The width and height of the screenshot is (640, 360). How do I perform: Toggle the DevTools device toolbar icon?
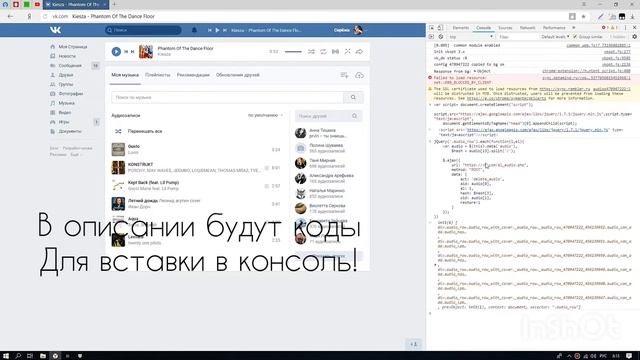[440, 28]
